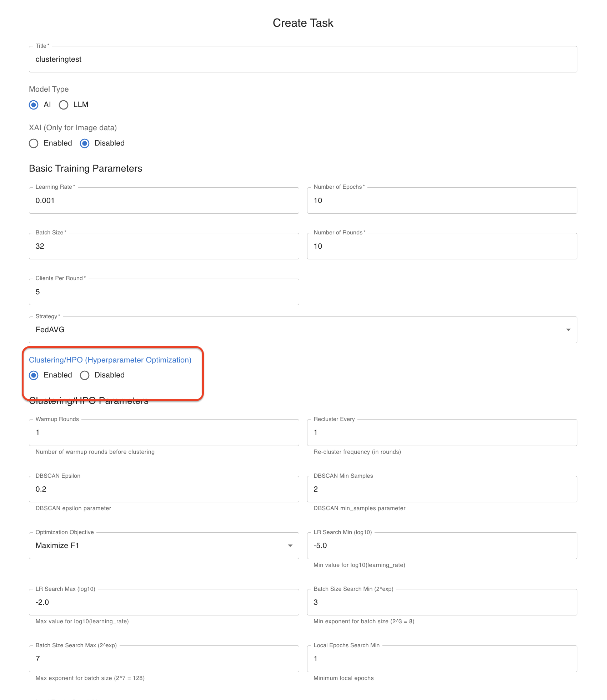Click the Strategy dropdown arrow icon
Image resolution: width=607 pixels, height=700 pixels.
[x=568, y=330]
